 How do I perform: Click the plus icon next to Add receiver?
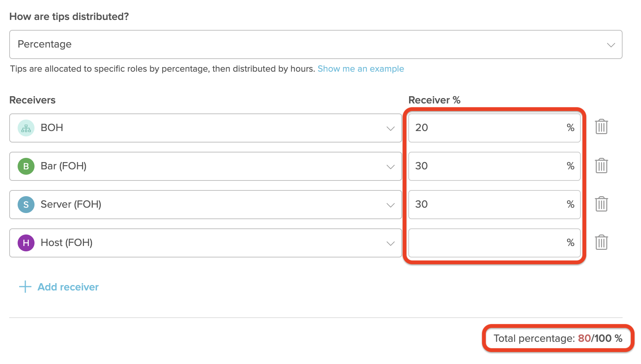(25, 286)
